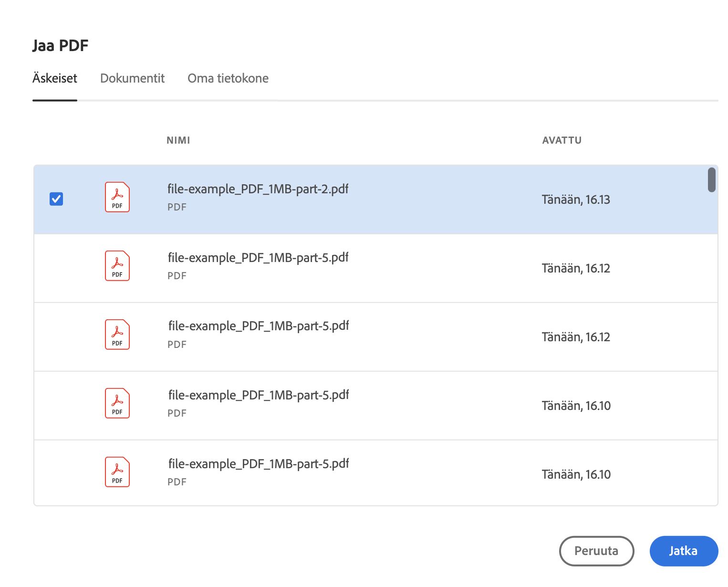728x587 pixels.
Task: Sort by the AVATTU column header
Action: click(562, 140)
